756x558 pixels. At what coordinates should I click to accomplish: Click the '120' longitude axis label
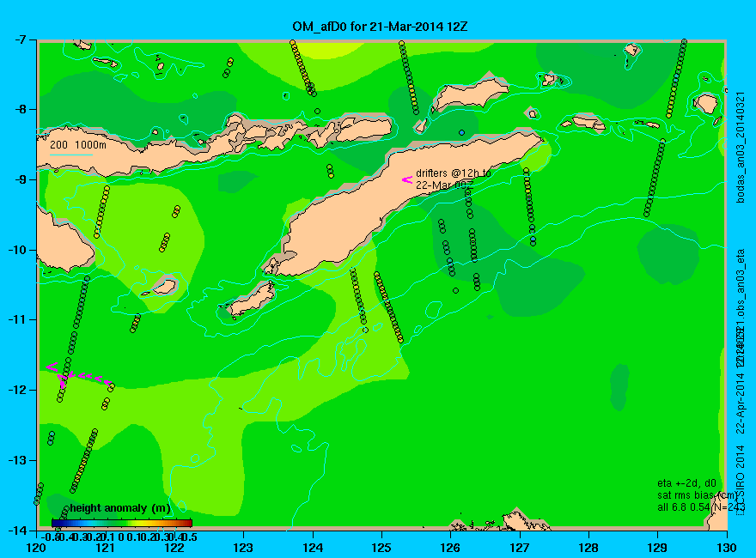coord(36,548)
